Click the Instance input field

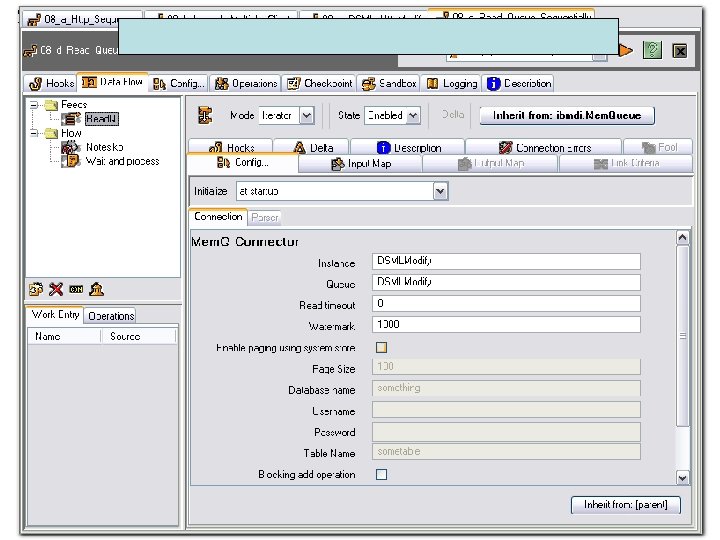[x=506, y=261]
